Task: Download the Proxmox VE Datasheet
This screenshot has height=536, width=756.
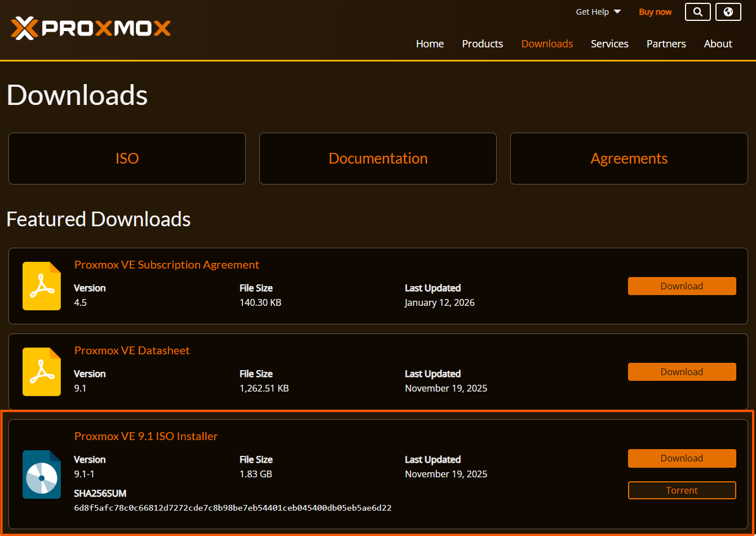Action: tap(682, 372)
